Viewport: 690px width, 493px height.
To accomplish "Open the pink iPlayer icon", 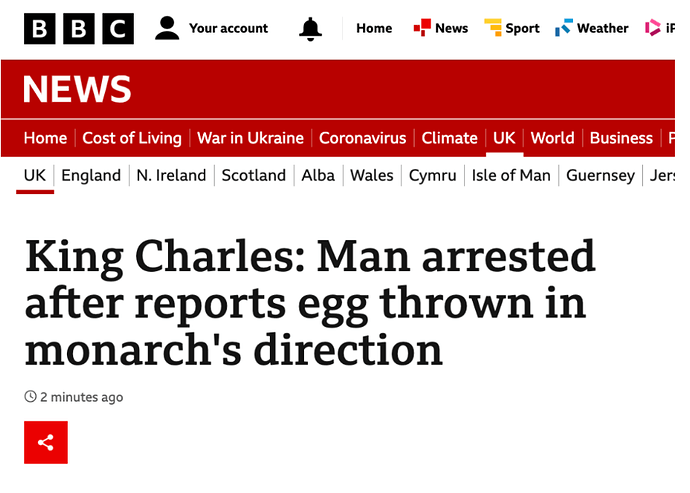I will 653,28.
